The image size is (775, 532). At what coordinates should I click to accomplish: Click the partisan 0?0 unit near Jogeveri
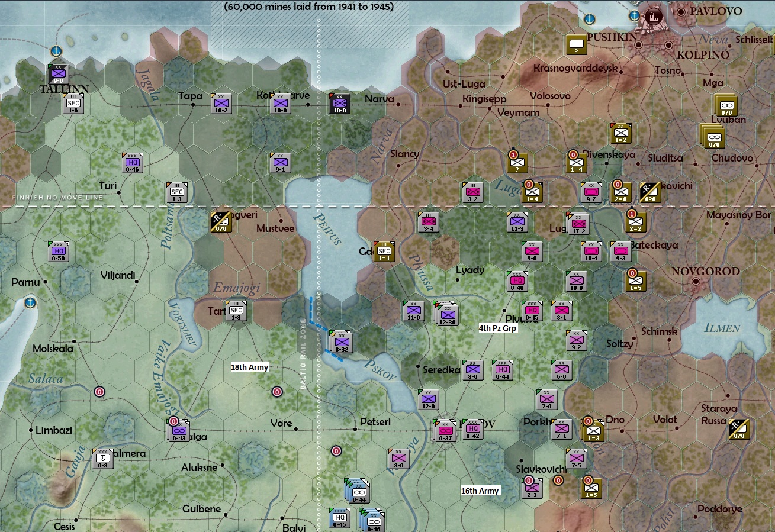point(221,222)
